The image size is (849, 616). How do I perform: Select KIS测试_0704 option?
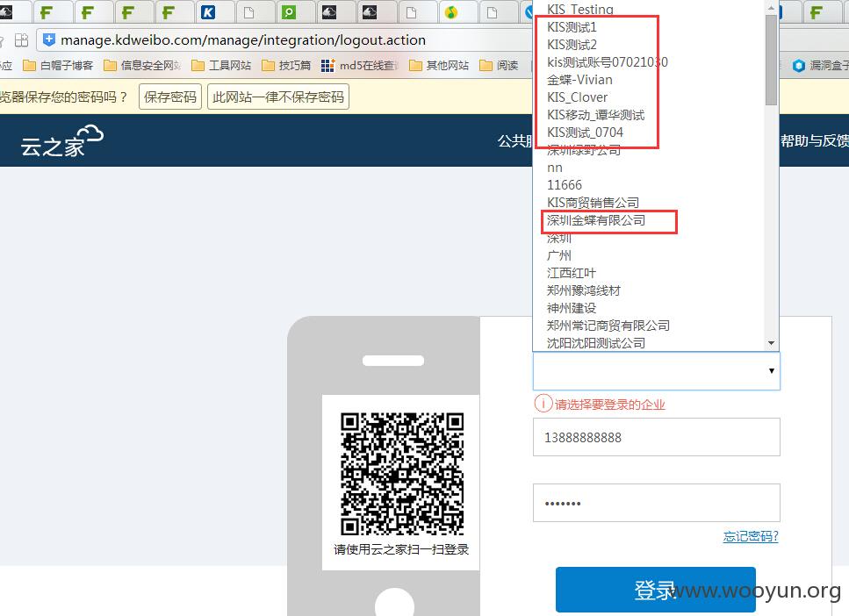[x=585, y=133]
